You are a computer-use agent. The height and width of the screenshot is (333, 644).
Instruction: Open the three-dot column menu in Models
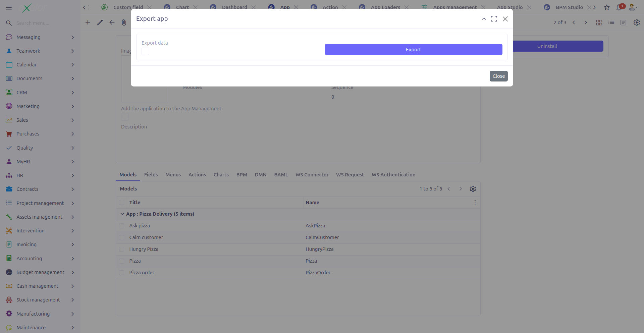pyautogui.click(x=475, y=203)
